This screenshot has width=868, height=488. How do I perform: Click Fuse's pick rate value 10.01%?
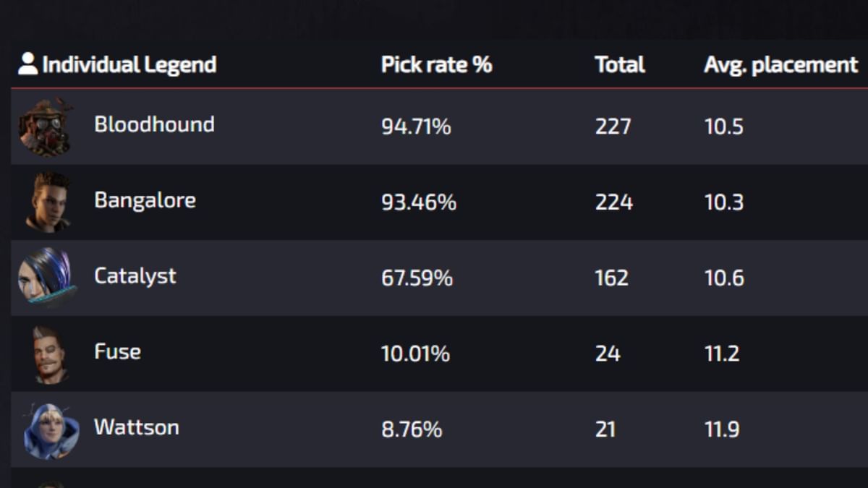click(x=417, y=354)
